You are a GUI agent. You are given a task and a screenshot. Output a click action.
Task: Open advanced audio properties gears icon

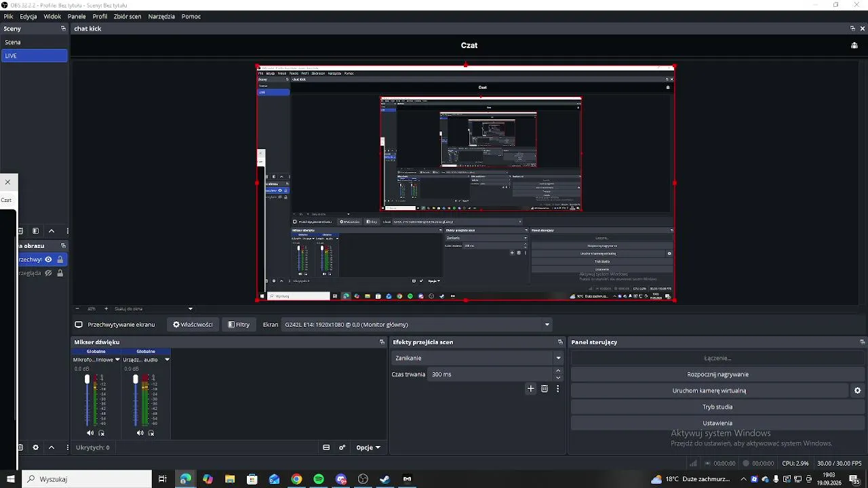tap(342, 447)
